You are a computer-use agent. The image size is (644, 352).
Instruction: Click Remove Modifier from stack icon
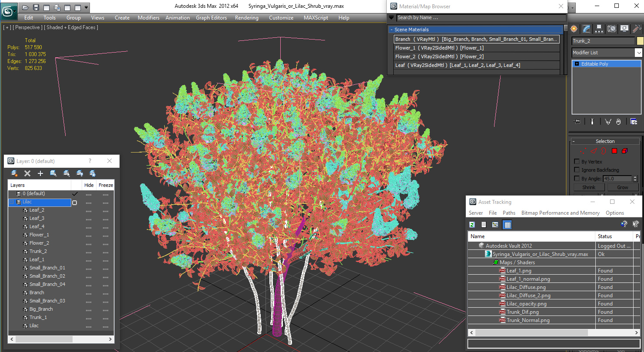point(618,122)
